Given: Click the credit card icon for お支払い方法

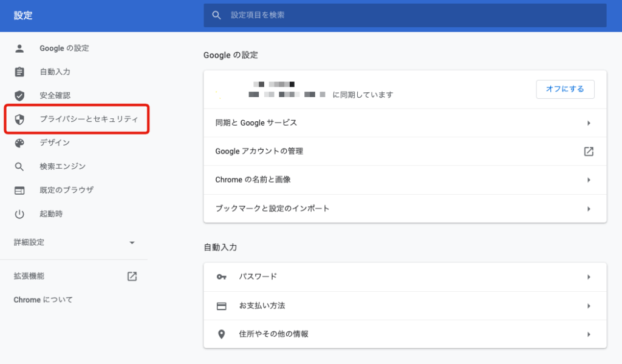Looking at the screenshot, I should (221, 306).
